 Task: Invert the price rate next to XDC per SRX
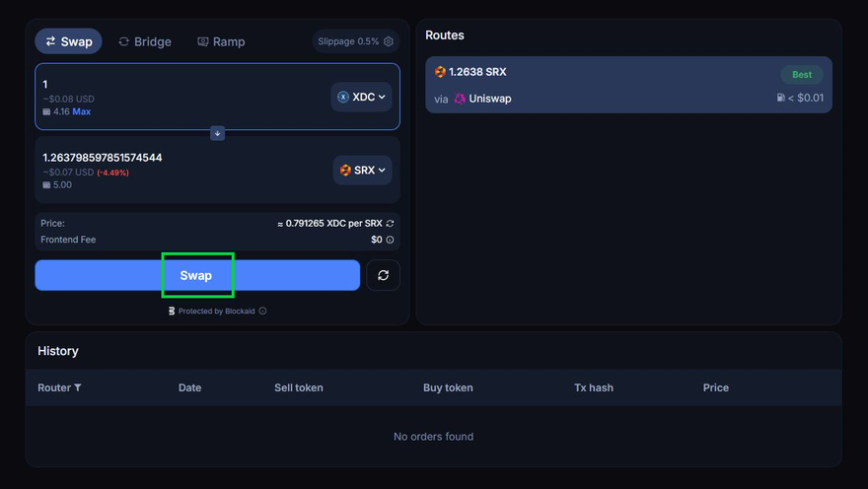pyautogui.click(x=391, y=224)
